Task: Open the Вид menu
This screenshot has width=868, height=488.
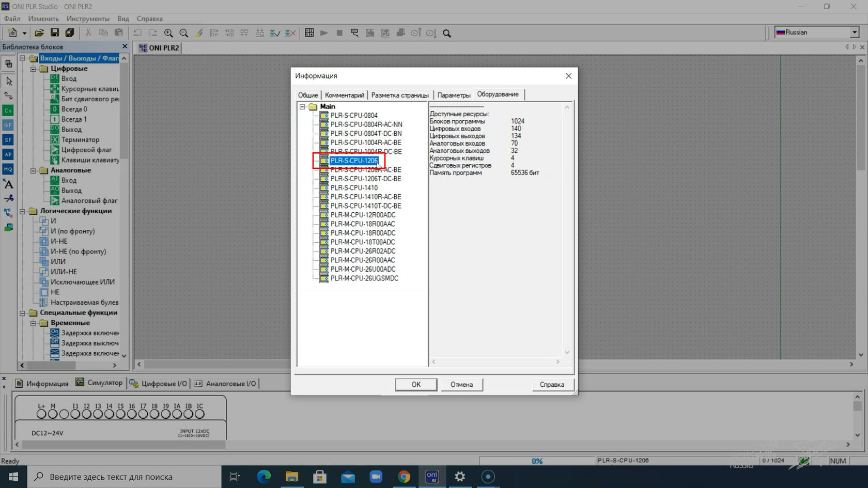Action: click(123, 19)
